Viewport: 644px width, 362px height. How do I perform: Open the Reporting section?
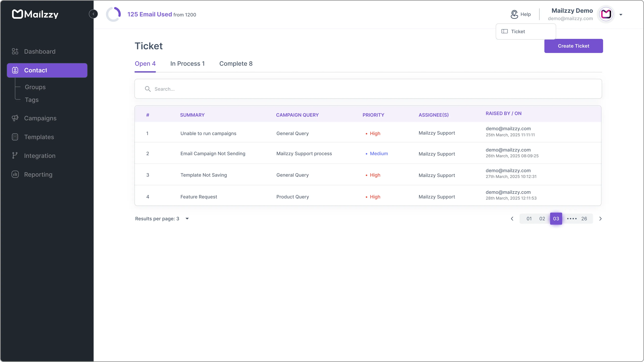click(x=38, y=174)
